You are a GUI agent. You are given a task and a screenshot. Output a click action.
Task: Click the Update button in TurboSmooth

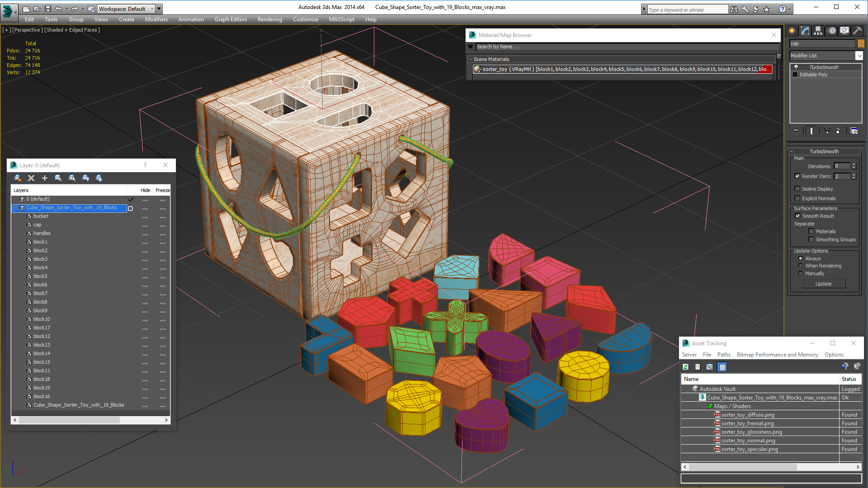pyautogui.click(x=823, y=284)
